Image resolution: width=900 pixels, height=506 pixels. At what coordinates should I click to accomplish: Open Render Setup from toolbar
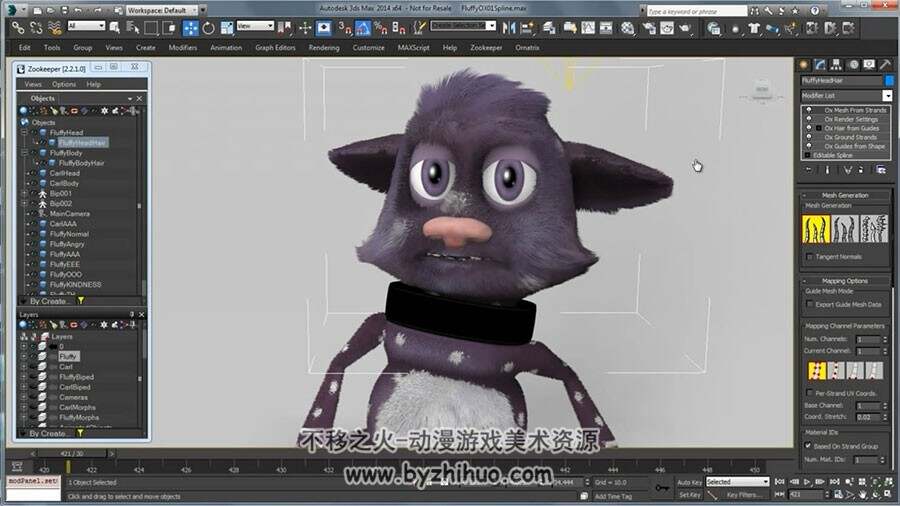[x=649, y=27]
